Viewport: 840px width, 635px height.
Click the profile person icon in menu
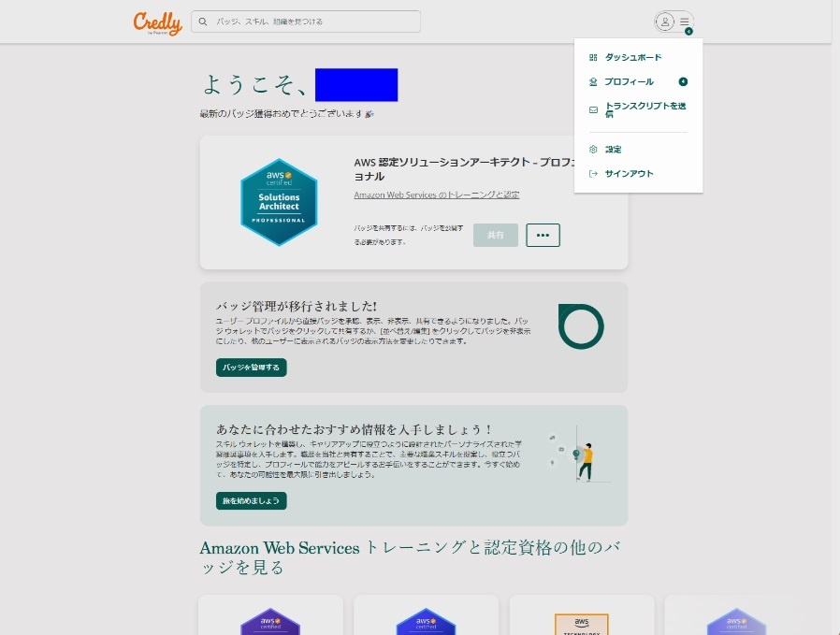pos(593,82)
